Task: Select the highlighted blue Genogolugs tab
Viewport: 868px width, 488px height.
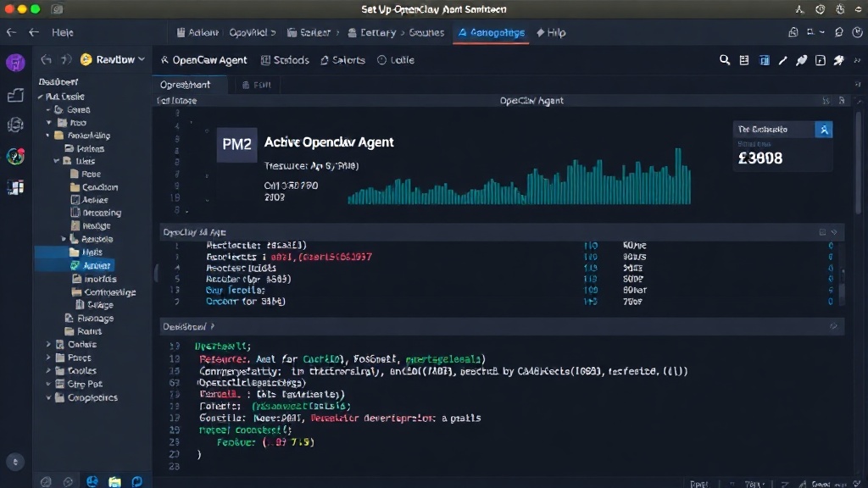Action: click(491, 33)
